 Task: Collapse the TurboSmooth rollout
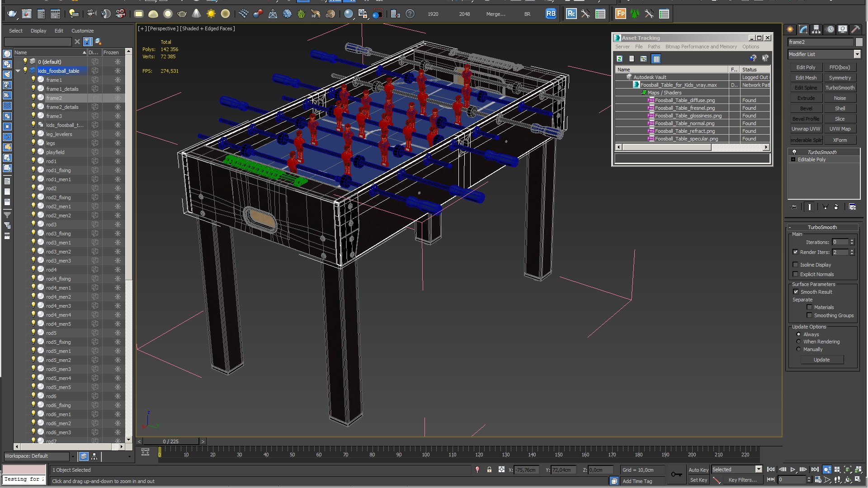(x=822, y=227)
